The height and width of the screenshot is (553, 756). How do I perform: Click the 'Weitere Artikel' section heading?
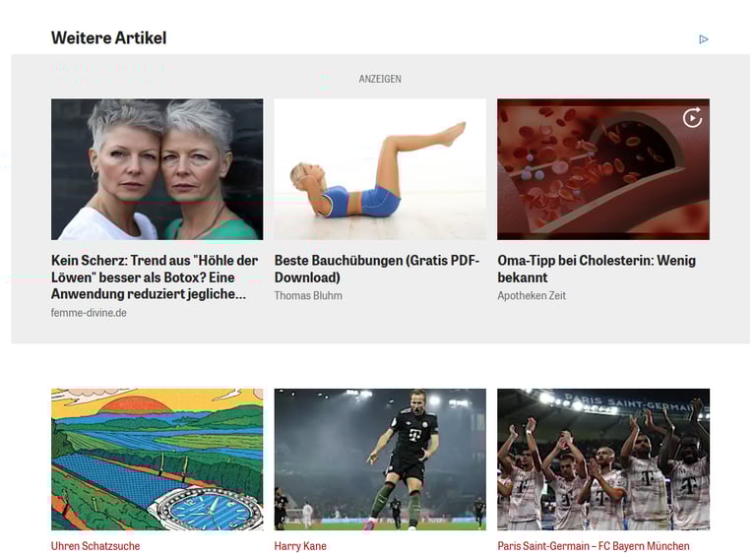click(108, 37)
